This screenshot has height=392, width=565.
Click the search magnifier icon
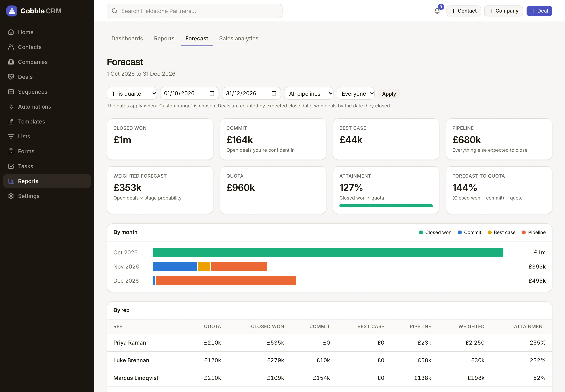(115, 11)
